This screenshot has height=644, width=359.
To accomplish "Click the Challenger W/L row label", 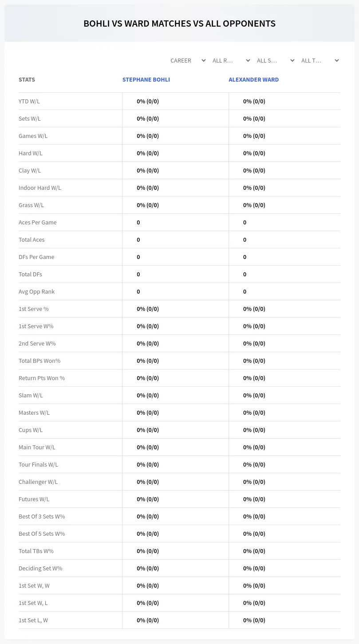I will pos(38,482).
